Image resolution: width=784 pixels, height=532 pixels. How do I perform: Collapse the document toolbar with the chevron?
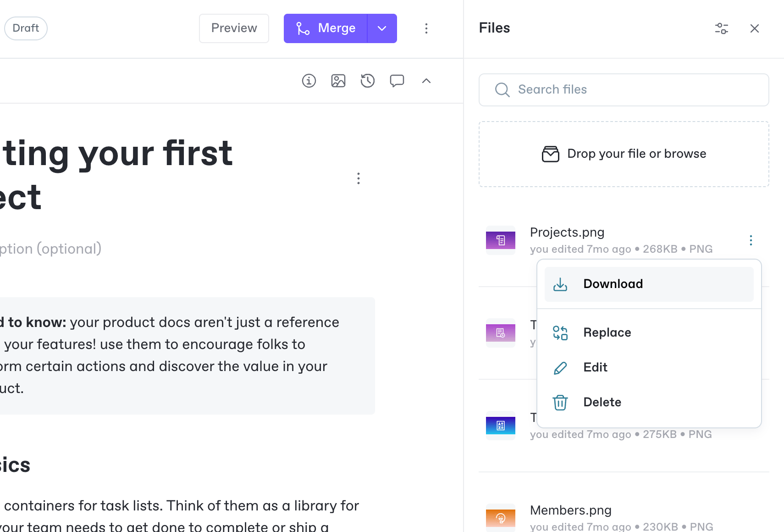[426, 81]
